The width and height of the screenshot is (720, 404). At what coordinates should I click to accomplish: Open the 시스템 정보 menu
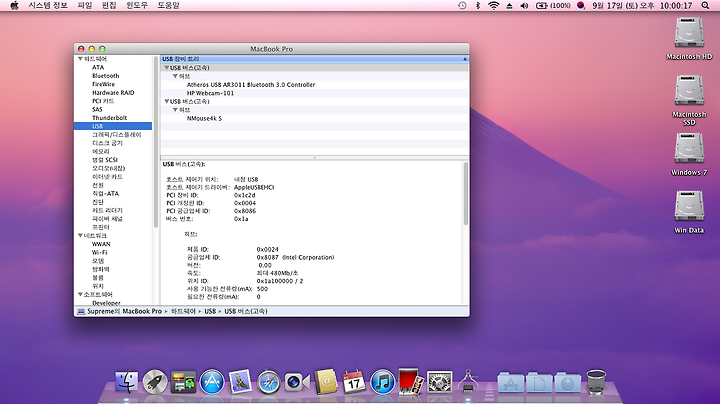[x=48, y=6]
